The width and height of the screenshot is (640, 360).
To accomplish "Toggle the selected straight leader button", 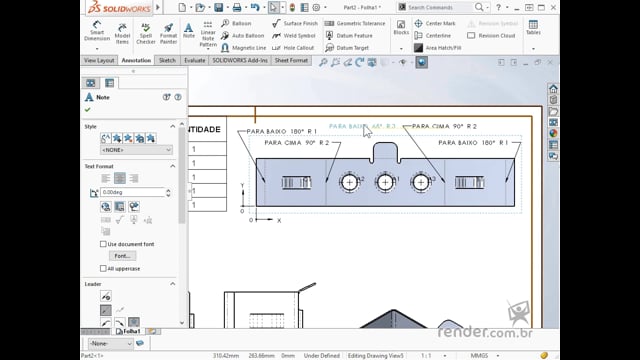I will tap(106, 310).
